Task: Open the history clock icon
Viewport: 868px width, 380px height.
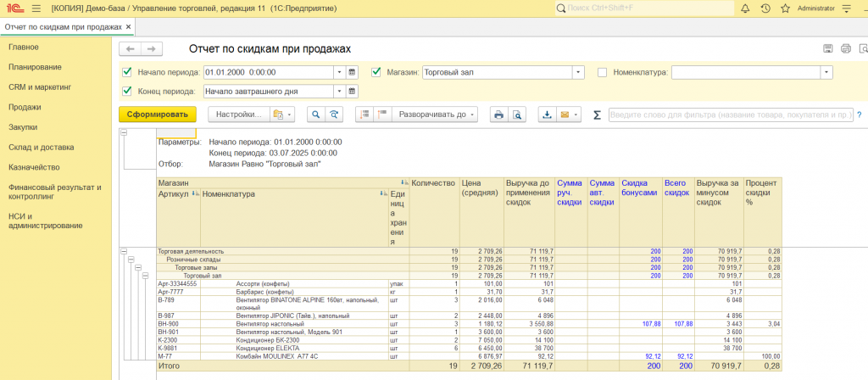Action: pyautogui.click(x=765, y=8)
